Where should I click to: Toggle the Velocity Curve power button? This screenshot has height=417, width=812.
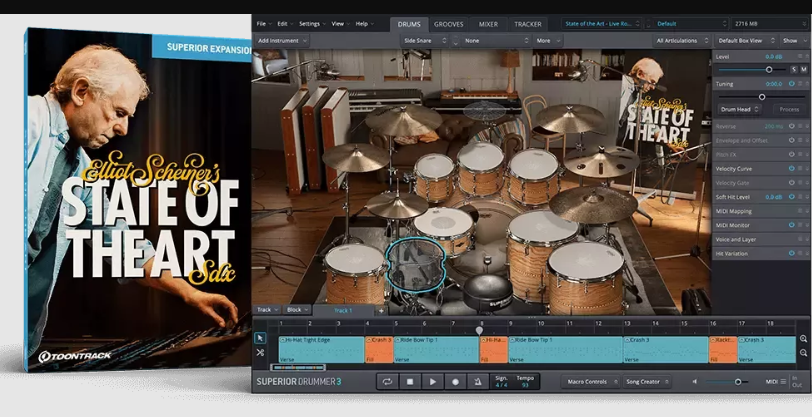point(791,168)
